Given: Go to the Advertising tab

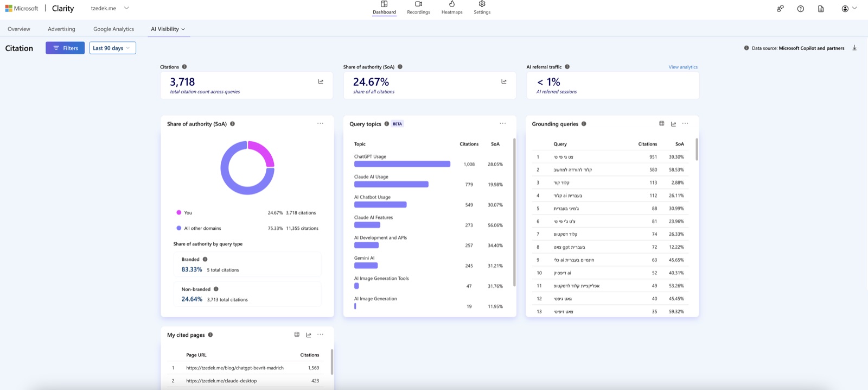Looking at the screenshot, I should pyautogui.click(x=61, y=29).
